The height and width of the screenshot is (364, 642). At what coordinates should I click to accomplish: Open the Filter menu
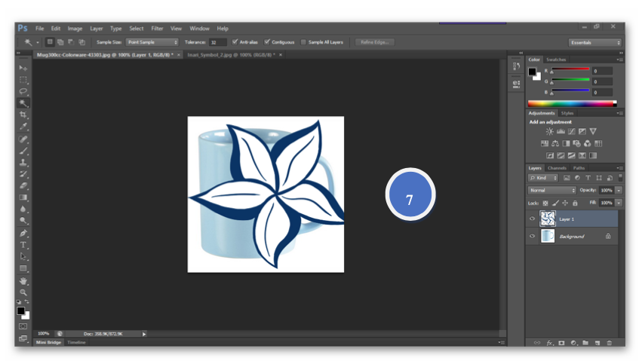pyautogui.click(x=157, y=29)
